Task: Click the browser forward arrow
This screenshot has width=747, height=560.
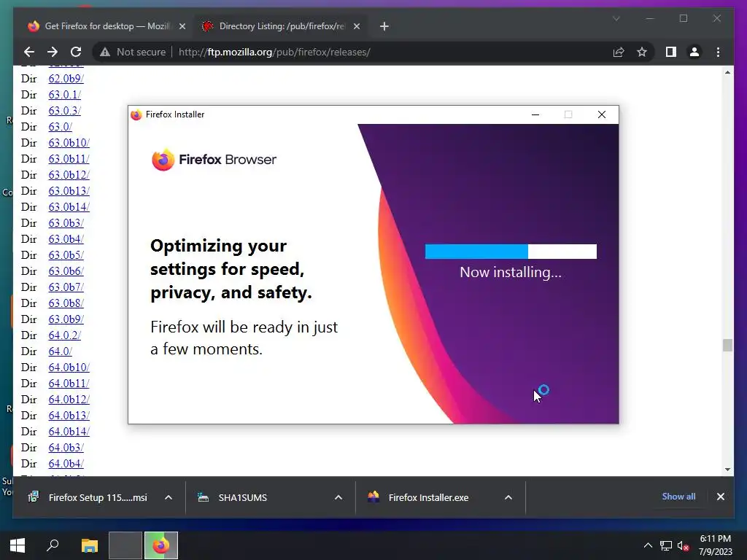Action: 53,52
